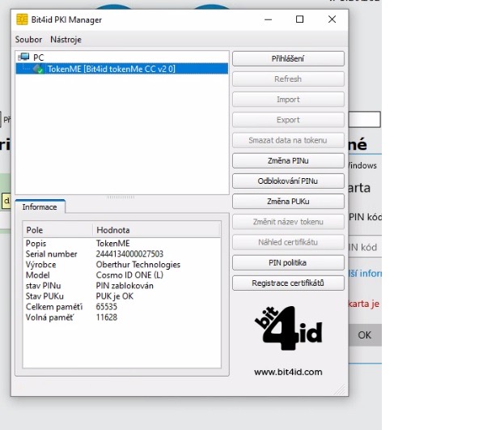
Task: Open the Nástroje menu
Action: [66, 40]
